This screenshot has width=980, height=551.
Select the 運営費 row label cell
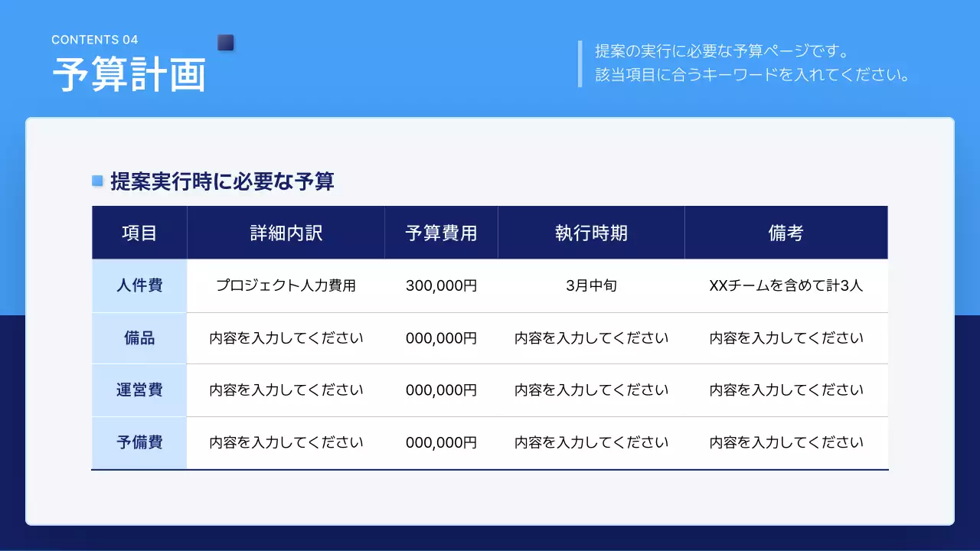click(x=139, y=390)
